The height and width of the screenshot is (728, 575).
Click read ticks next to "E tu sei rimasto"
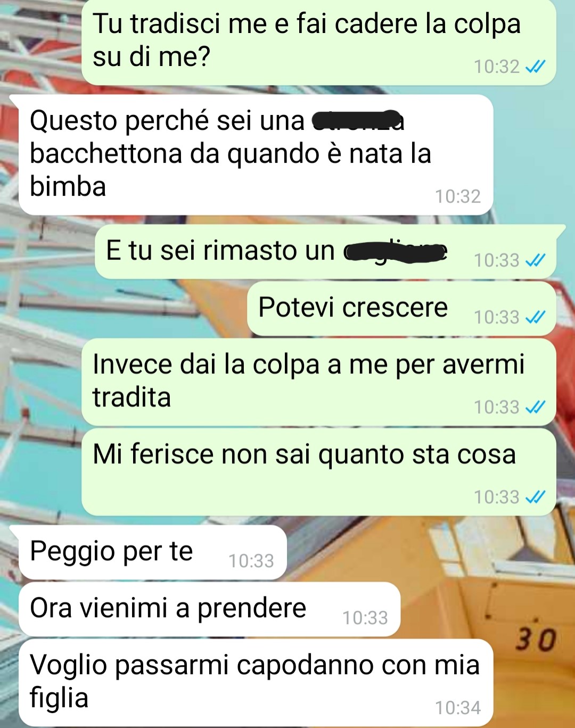coord(535,260)
